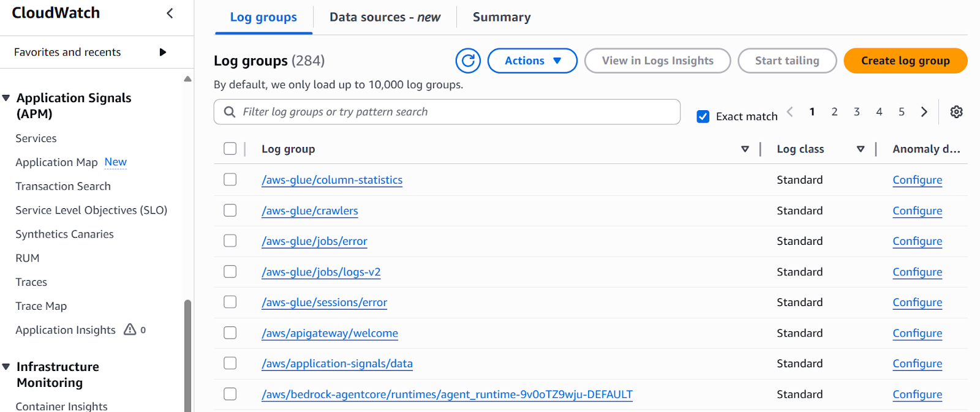Go to next page of log groups
The height and width of the screenshot is (412, 980).
click(x=924, y=111)
